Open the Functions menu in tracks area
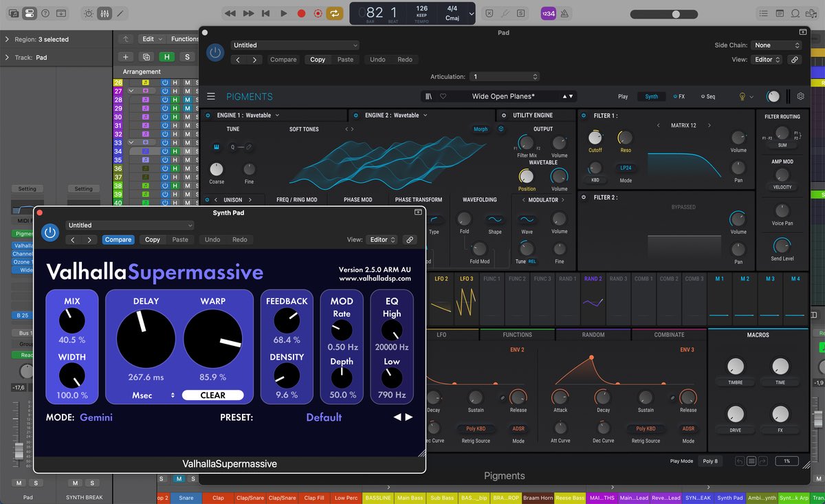 (185, 39)
